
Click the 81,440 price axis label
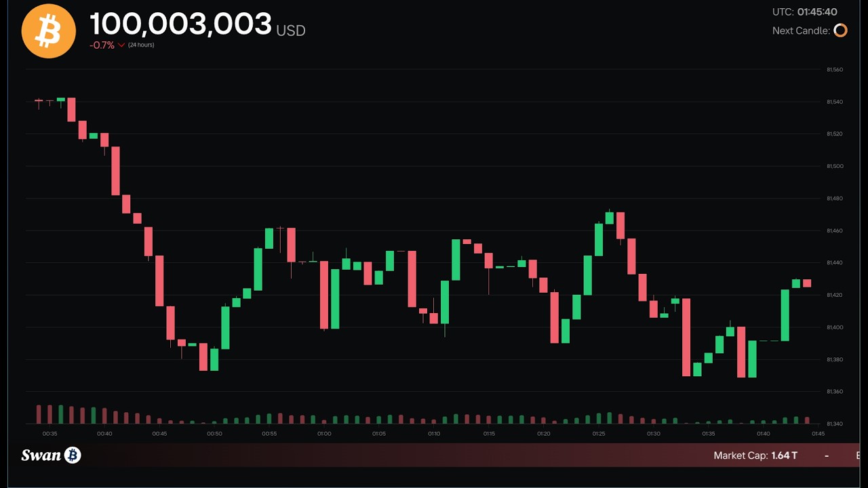coord(834,263)
